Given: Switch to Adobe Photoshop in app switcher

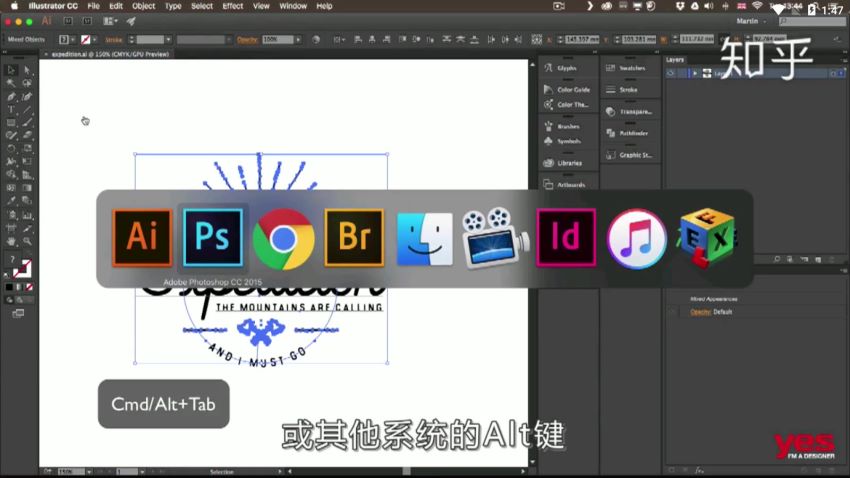Looking at the screenshot, I should (x=212, y=237).
